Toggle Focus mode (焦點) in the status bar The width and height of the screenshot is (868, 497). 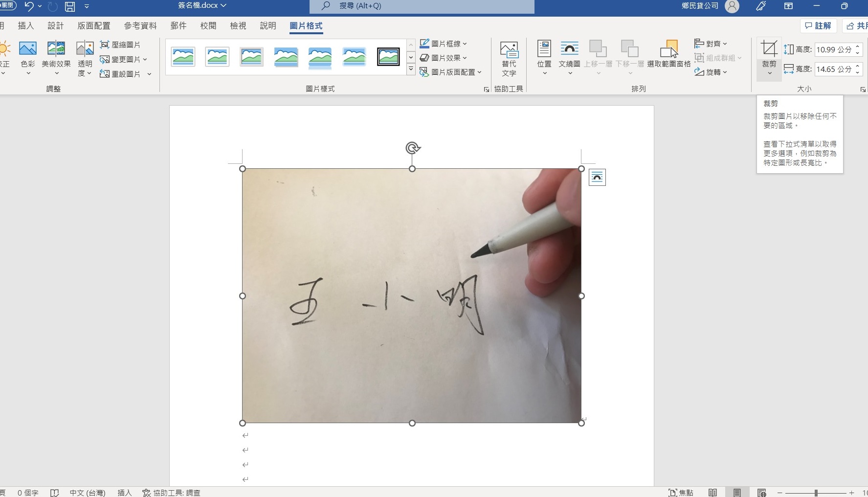tap(681, 492)
